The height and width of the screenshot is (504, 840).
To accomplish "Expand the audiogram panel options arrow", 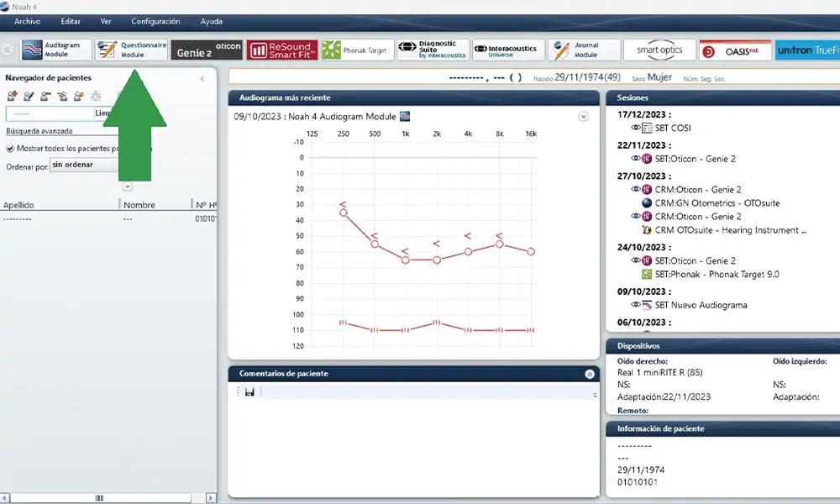I will coord(584,117).
